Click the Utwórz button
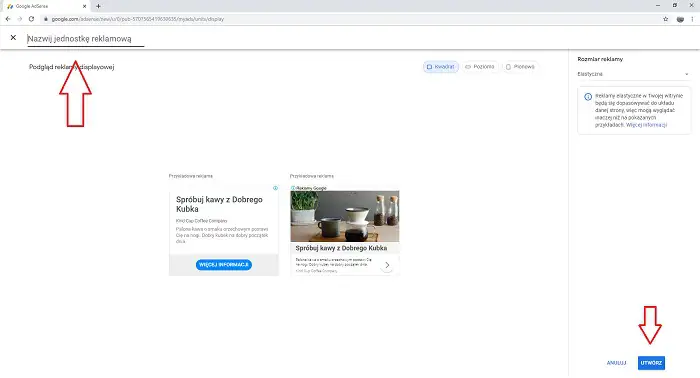The image size is (700, 378). (651, 363)
